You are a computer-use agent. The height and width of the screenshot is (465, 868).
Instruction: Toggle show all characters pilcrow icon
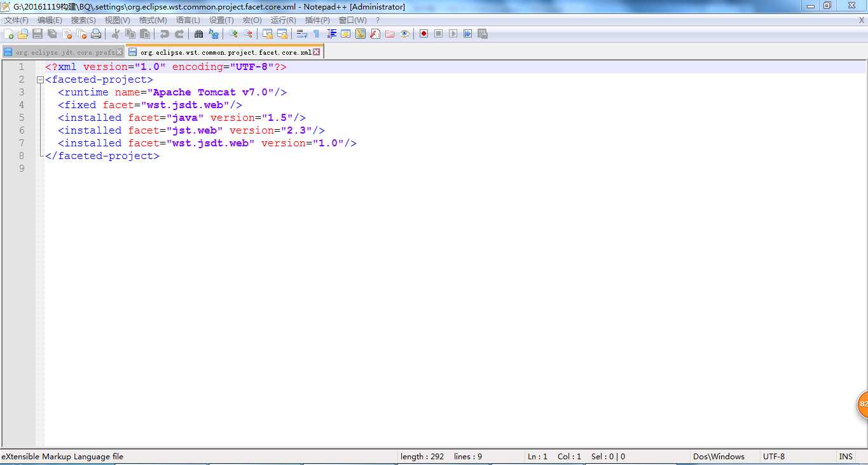pyautogui.click(x=316, y=34)
